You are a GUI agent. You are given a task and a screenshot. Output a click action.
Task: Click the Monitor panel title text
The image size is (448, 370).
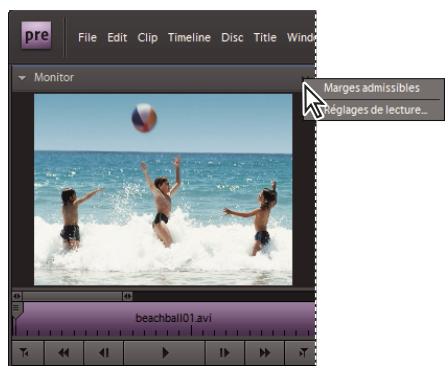pos(54,77)
